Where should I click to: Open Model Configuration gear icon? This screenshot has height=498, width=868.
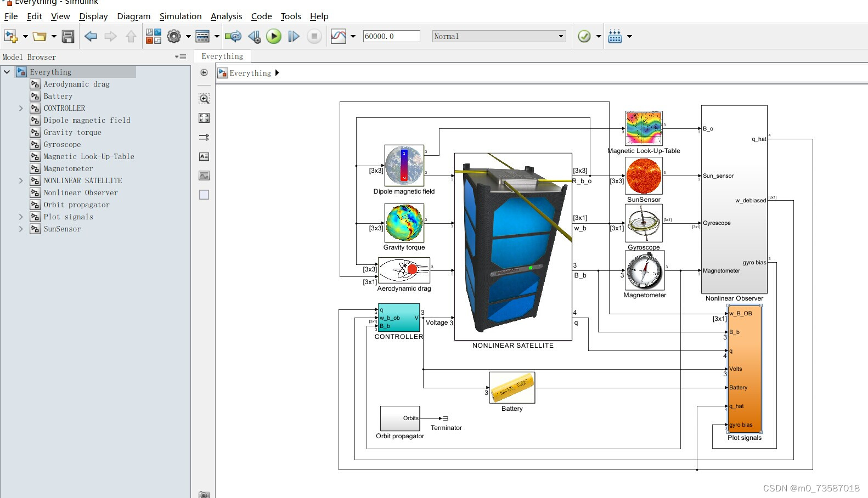pyautogui.click(x=174, y=36)
